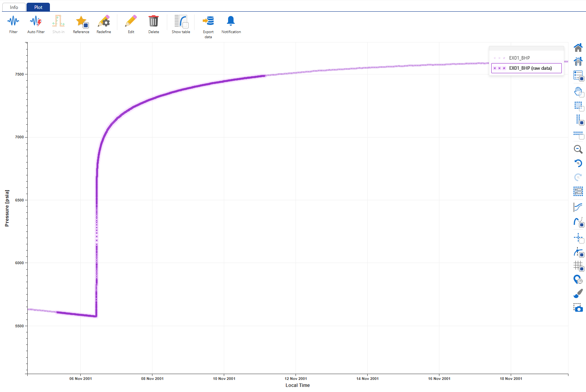Select the Pan hand tool on the right sidebar

pyautogui.click(x=578, y=92)
